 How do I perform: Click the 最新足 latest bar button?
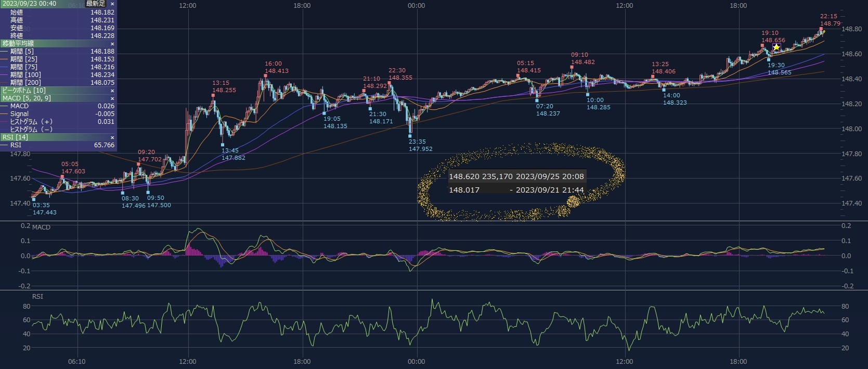[96, 4]
